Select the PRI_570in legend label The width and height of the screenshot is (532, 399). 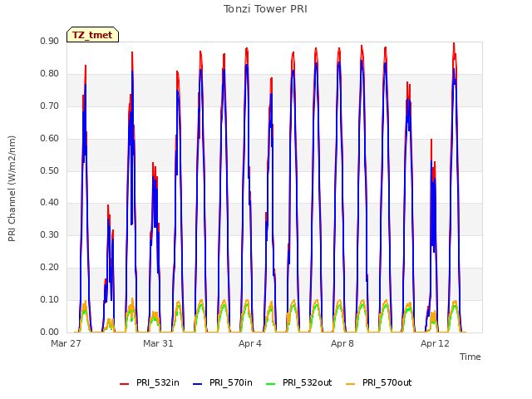231,382
